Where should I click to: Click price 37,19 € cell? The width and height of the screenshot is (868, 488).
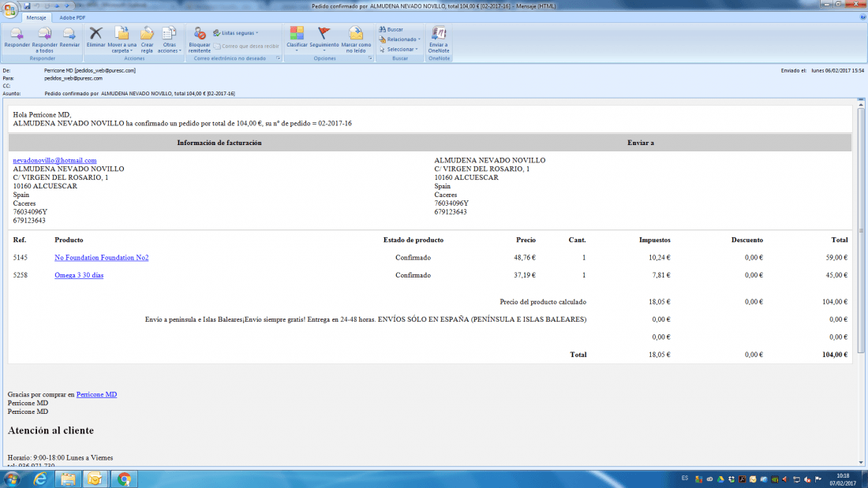[524, 276]
